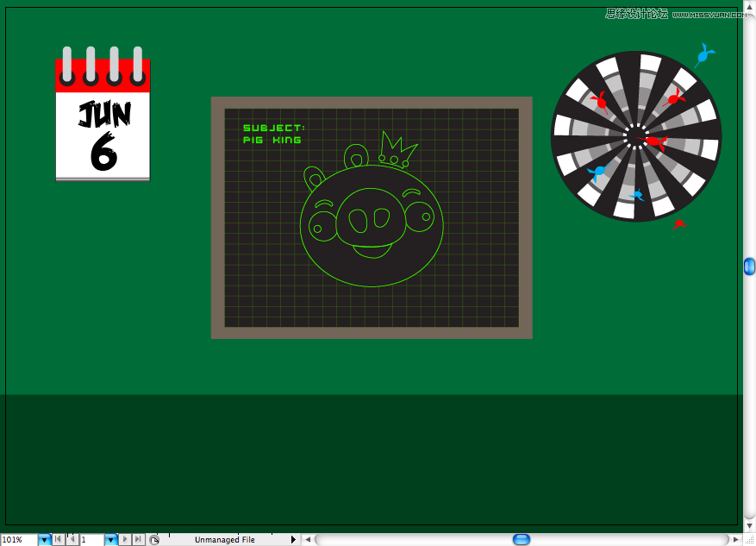Click the vertical scrollbar down arrow
756x546 pixels.
750,526
